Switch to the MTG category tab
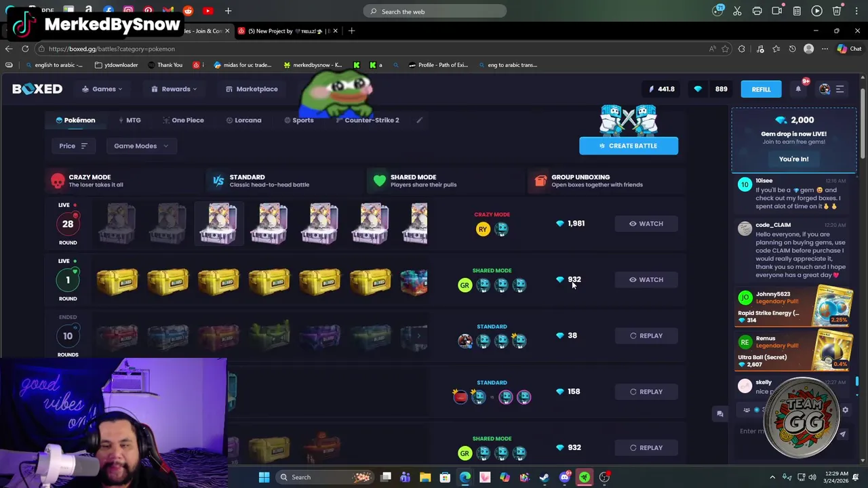The height and width of the screenshot is (488, 868). 130,120
